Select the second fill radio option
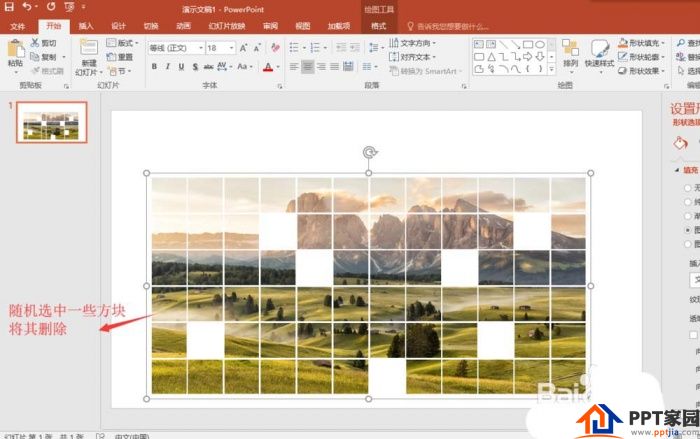 (x=688, y=202)
